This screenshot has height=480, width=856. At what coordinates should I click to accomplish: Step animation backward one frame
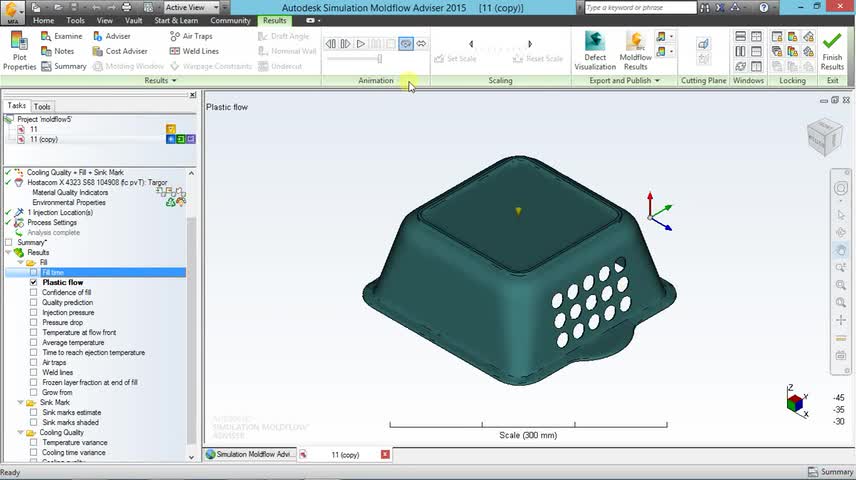click(330, 44)
